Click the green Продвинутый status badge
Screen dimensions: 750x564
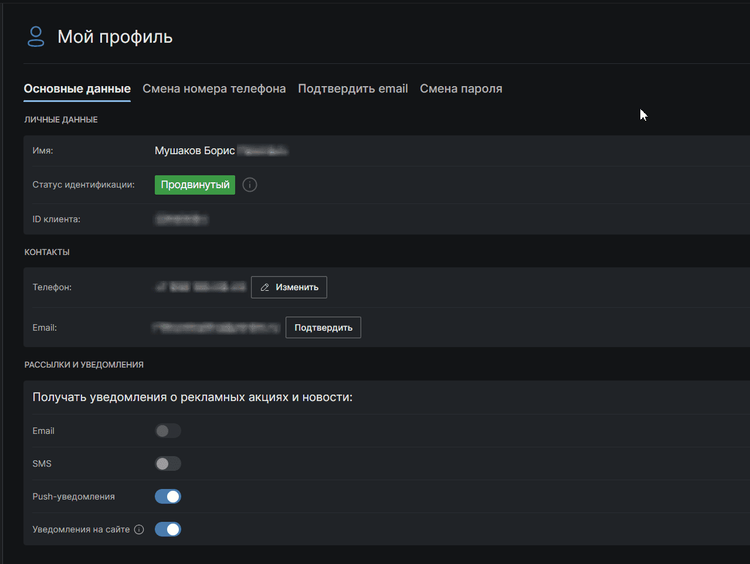tap(195, 185)
